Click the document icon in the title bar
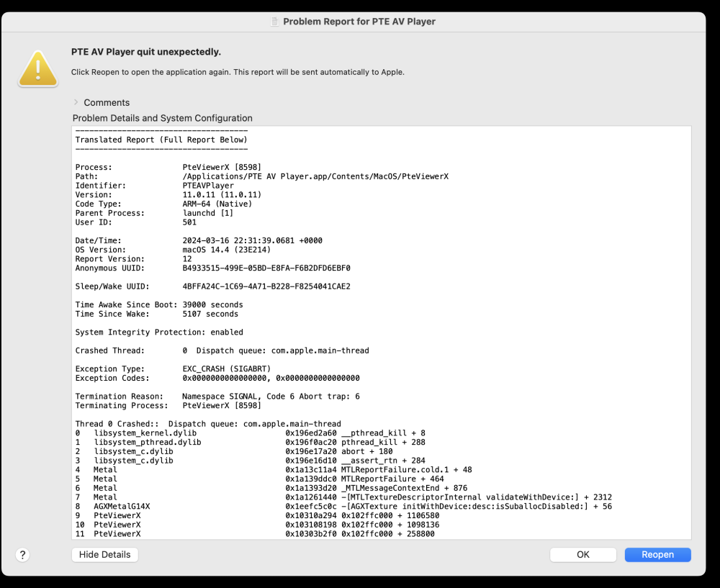The image size is (720, 588). [x=274, y=22]
